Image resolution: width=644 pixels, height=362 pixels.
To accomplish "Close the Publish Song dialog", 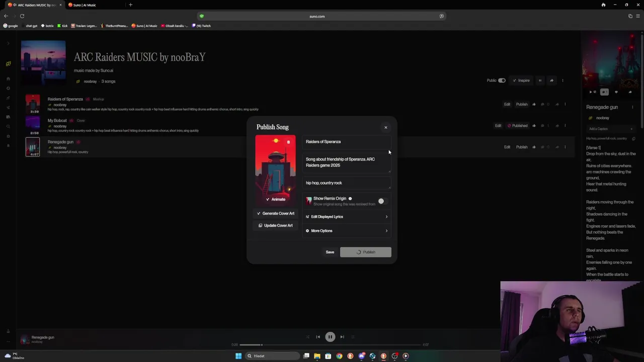I will (x=386, y=127).
